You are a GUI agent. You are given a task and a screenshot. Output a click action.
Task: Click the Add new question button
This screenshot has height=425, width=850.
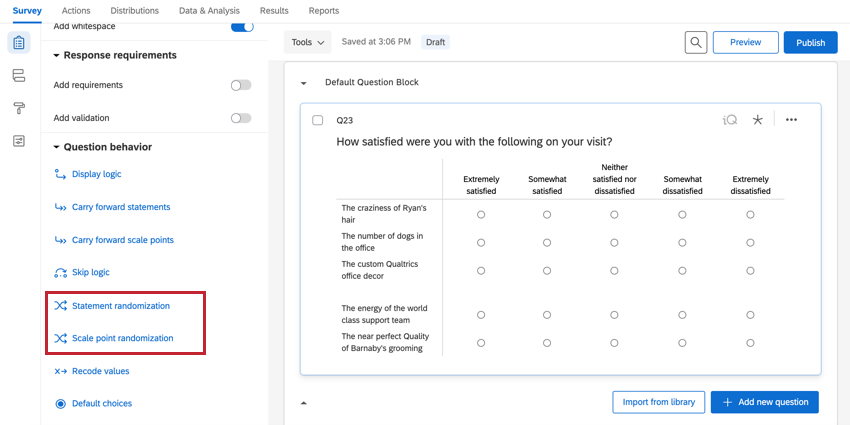tap(765, 402)
